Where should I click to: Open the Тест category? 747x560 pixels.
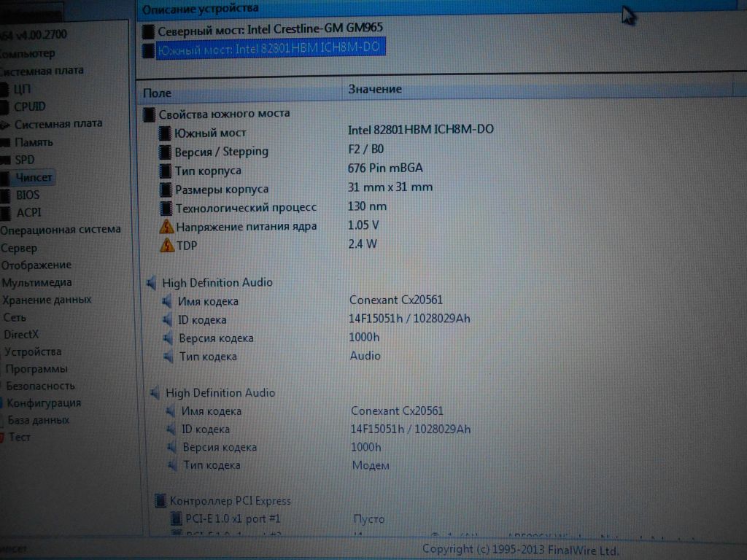click(20, 437)
